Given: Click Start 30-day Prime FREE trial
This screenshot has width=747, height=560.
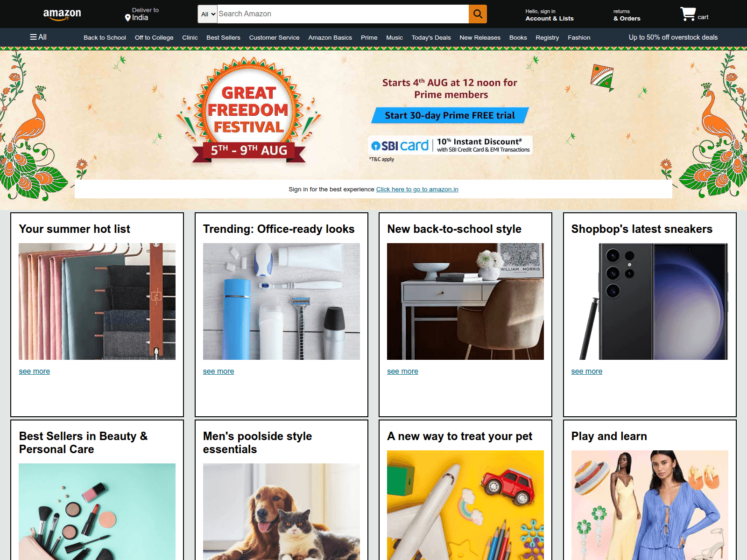Looking at the screenshot, I should [450, 115].
